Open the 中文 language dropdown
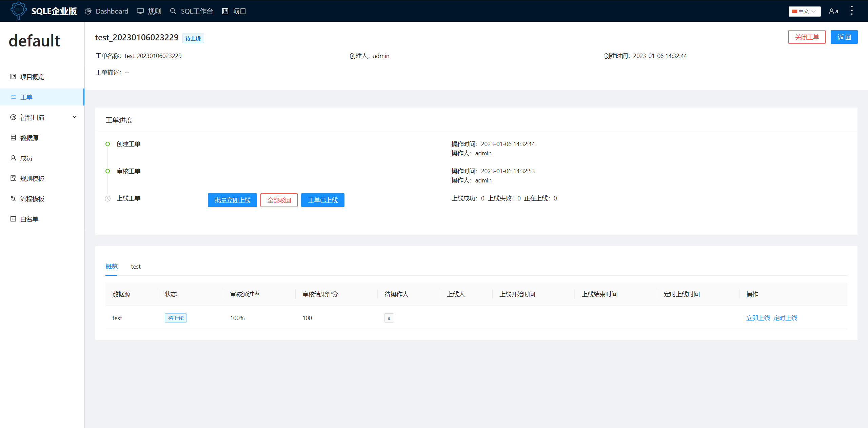Viewport: 868px width, 428px height. click(804, 11)
